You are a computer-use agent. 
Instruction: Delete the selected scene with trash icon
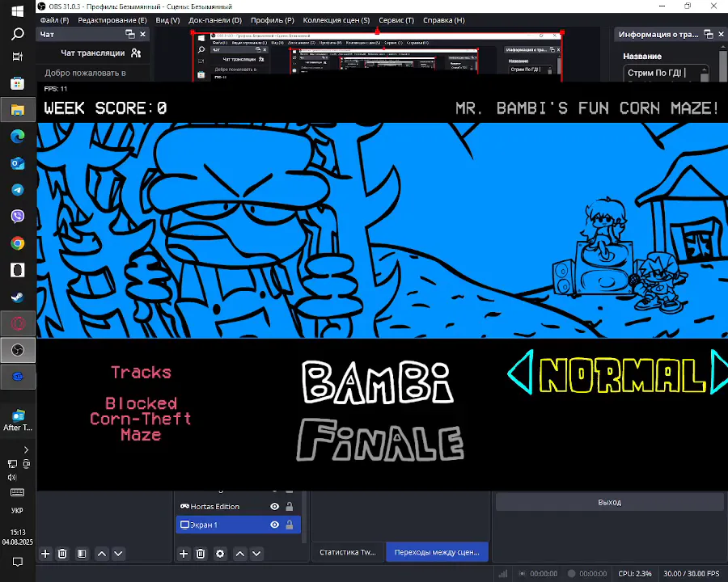click(62, 554)
